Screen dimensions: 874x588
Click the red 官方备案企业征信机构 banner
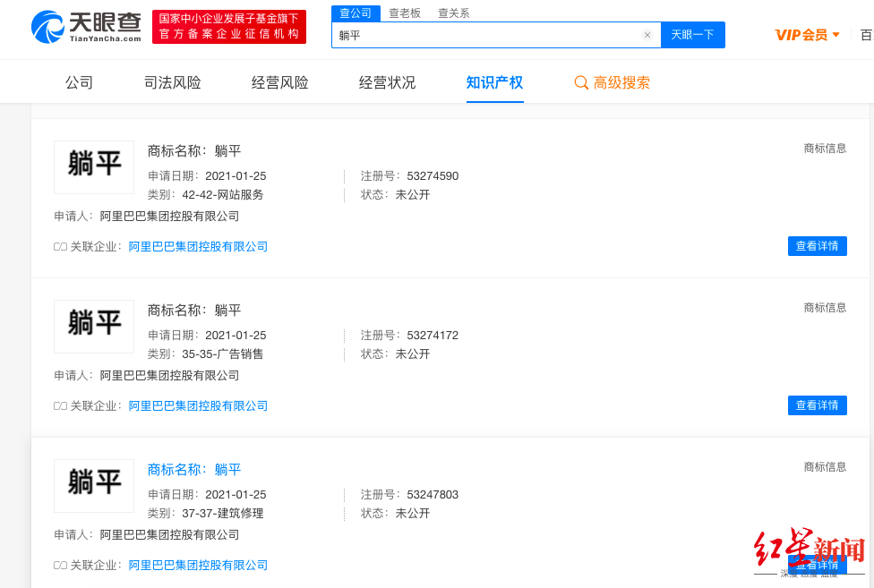229,26
